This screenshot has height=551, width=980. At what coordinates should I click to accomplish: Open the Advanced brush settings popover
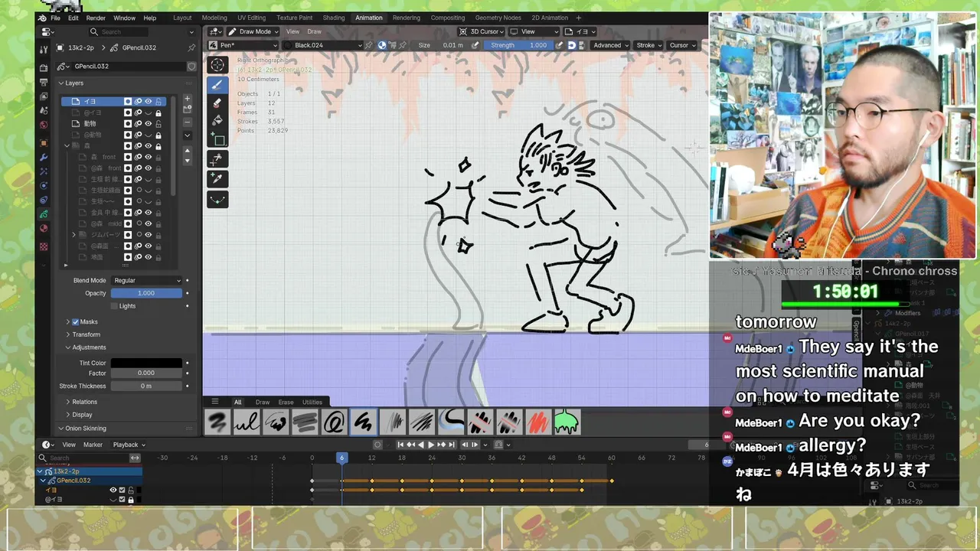click(x=610, y=45)
